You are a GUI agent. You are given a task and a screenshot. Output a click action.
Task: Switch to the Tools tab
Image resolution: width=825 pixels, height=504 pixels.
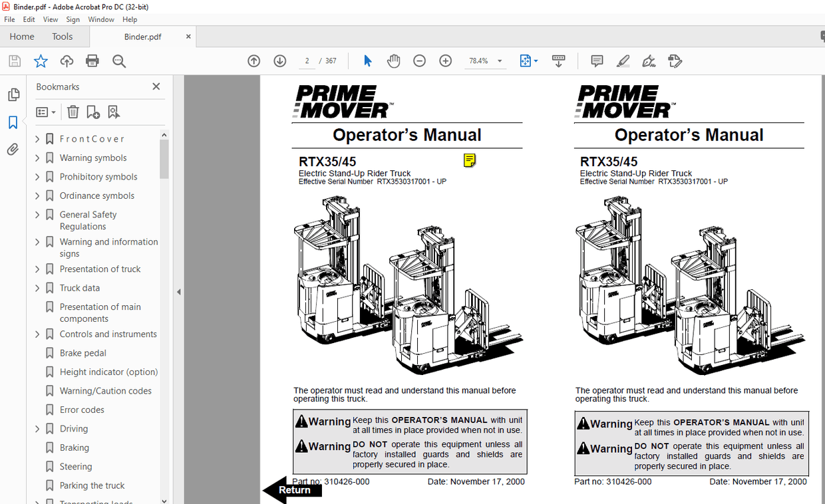(62, 36)
